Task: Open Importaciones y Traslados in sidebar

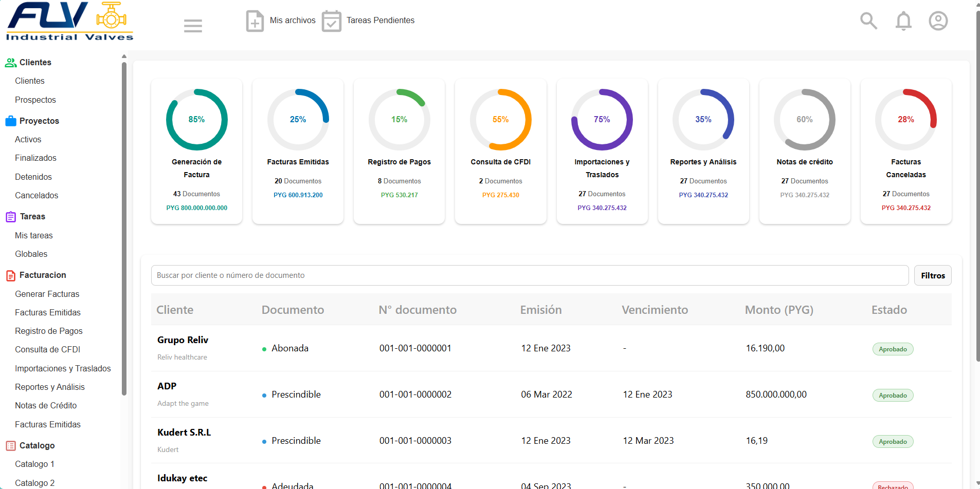Action: pyautogui.click(x=63, y=368)
